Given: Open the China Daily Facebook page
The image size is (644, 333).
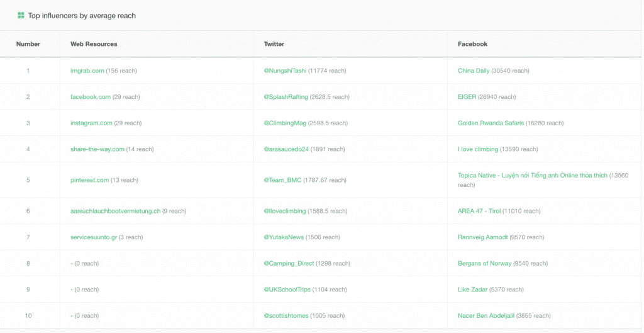Looking at the screenshot, I should [474, 71].
